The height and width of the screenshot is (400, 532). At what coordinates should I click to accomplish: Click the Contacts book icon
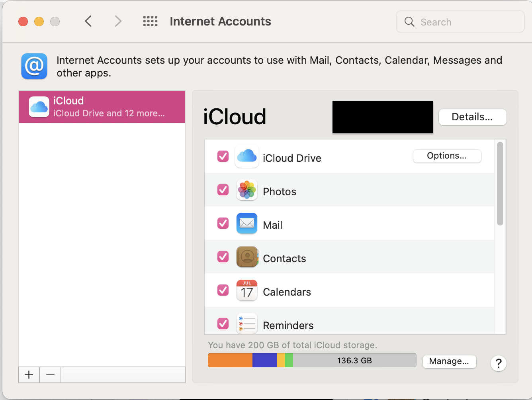point(247,257)
